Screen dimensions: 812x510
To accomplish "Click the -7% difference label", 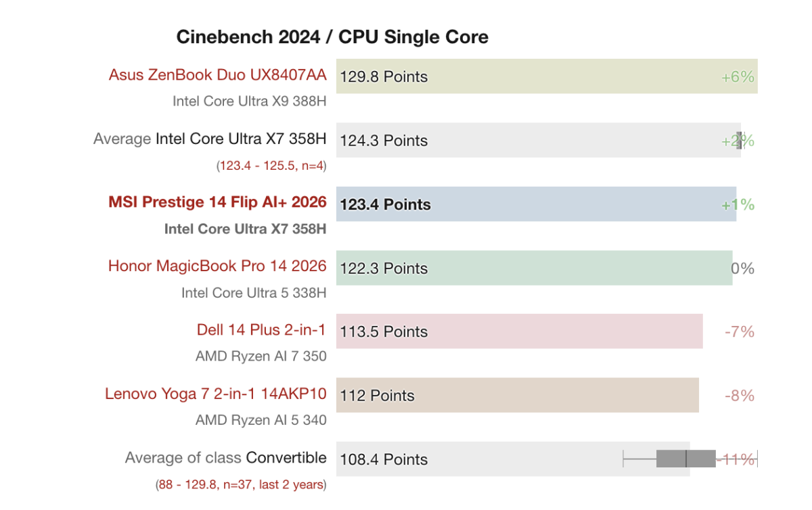I will pyautogui.click(x=739, y=332).
